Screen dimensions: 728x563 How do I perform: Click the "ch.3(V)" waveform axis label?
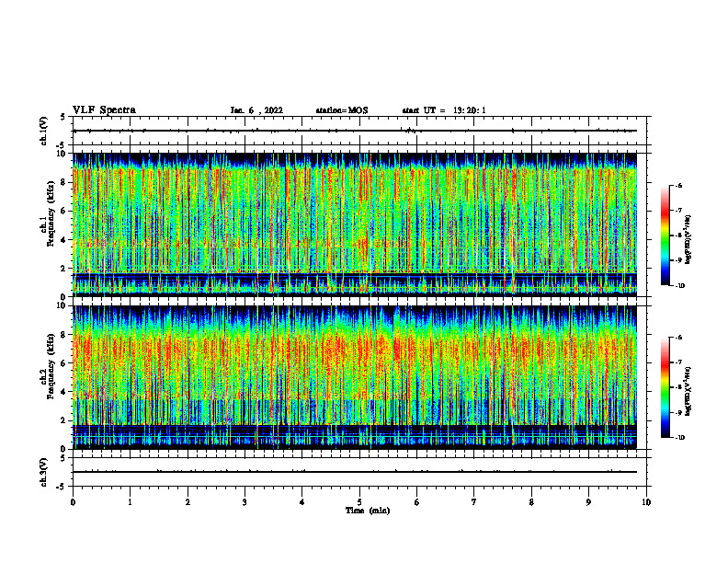(44, 472)
